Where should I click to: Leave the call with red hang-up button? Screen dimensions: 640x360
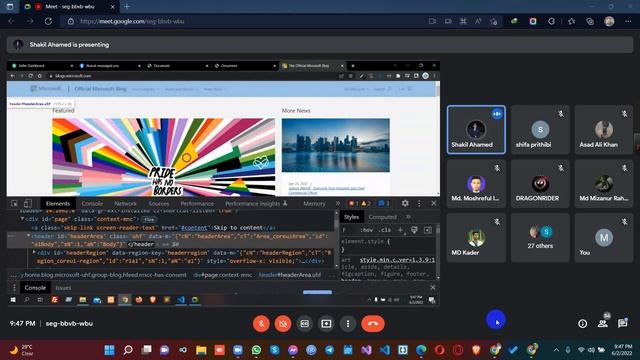(x=373, y=324)
